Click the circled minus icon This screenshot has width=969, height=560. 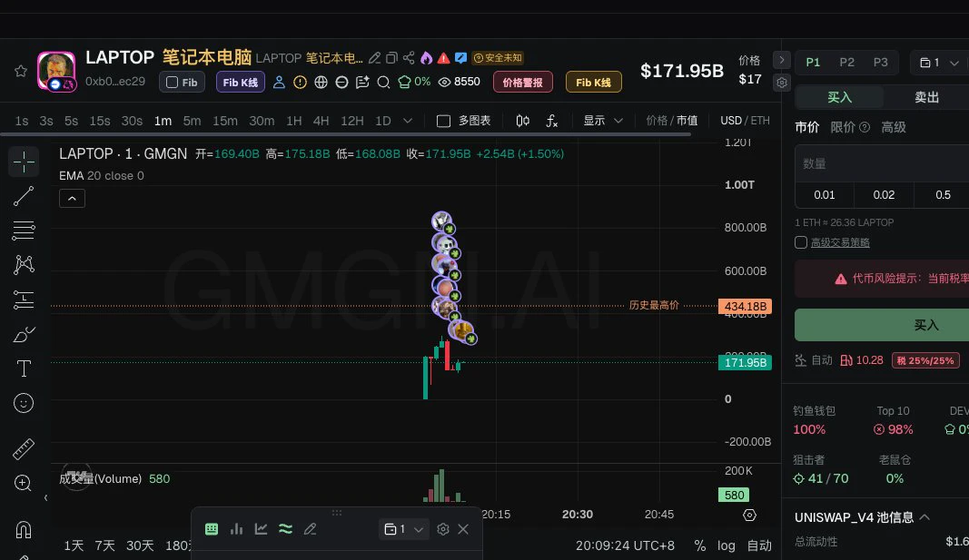click(341, 82)
